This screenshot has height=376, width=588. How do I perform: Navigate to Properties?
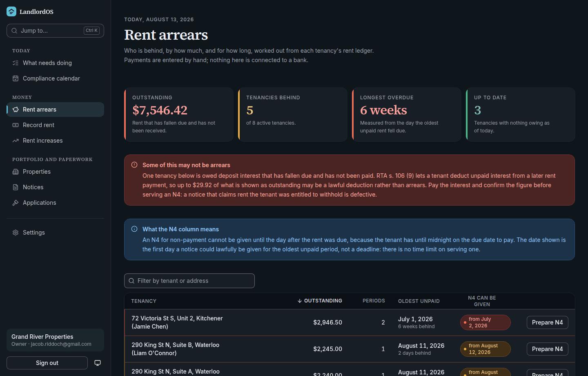click(x=55, y=172)
